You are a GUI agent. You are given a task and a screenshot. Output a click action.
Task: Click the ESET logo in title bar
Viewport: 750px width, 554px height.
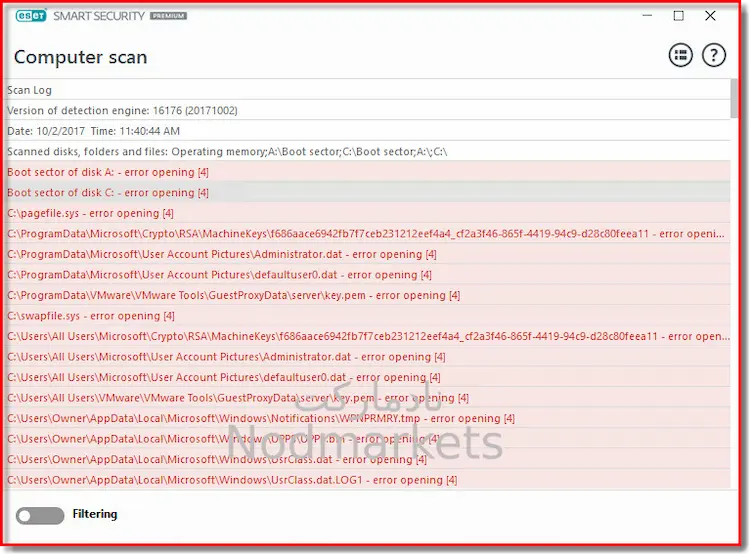[x=31, y=16]
